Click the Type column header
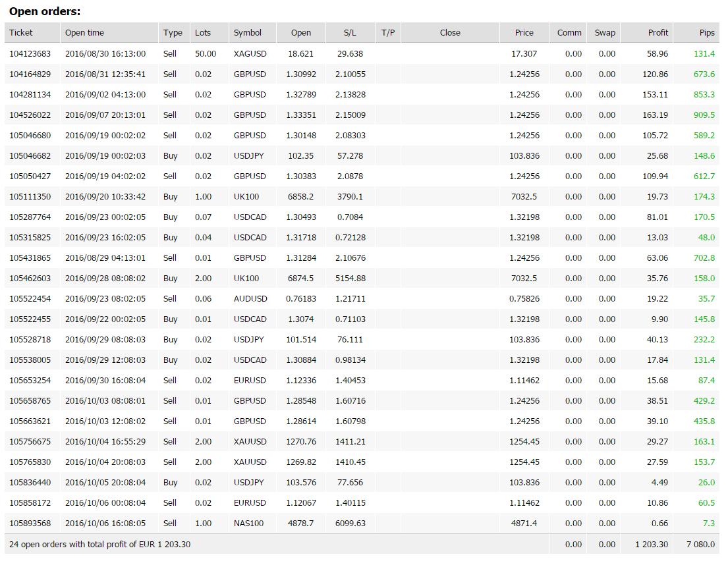Viewport: 728px width, 567px height. (x=173, y=33)
